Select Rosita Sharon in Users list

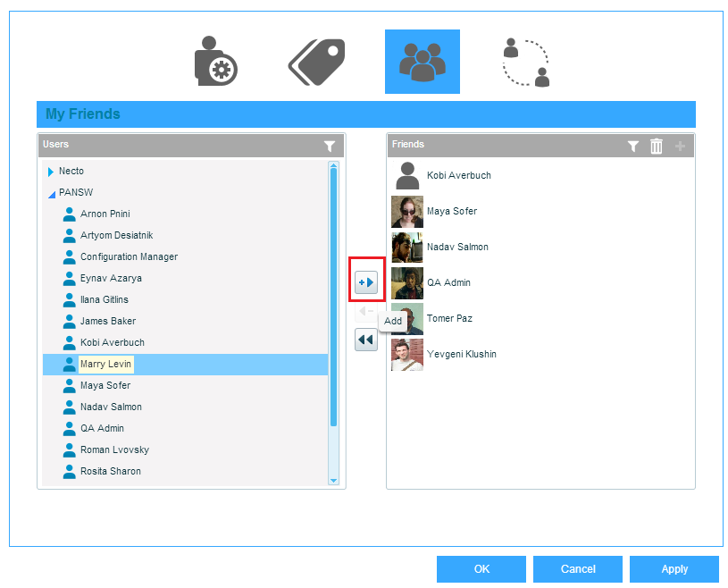(110, 471)
